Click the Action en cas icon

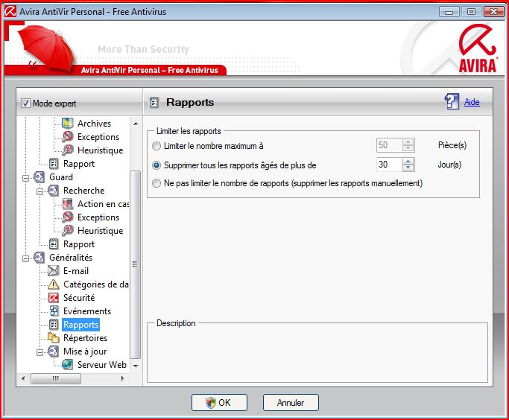pyautogui.click(x=67, y=204)
